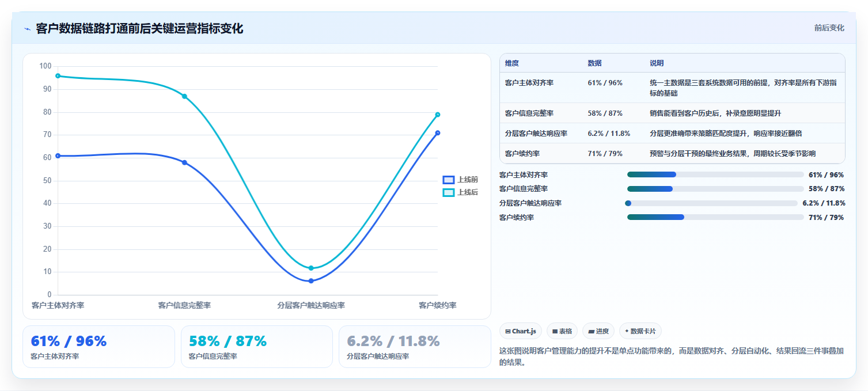868x391 pixels.
Task: Click the 上线前 point at 分层客户触达响应率
Action: (x=311, y=280)
